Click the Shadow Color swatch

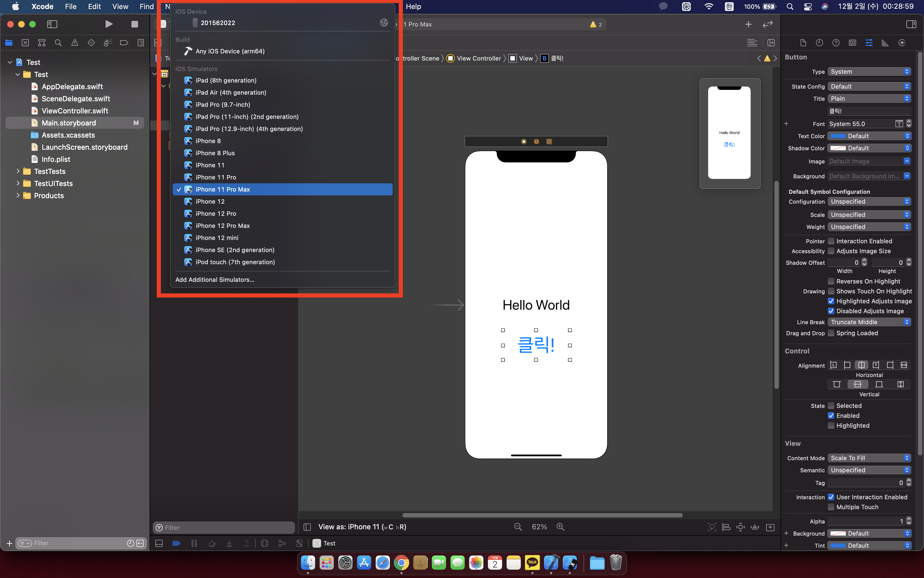(838, 148)
